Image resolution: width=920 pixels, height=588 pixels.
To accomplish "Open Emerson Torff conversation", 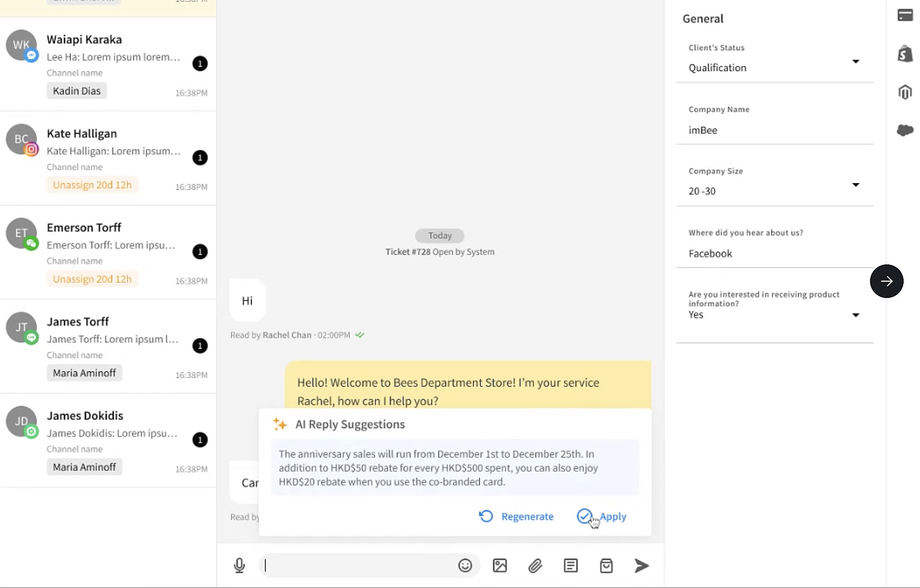I will [x=108, y=252].
